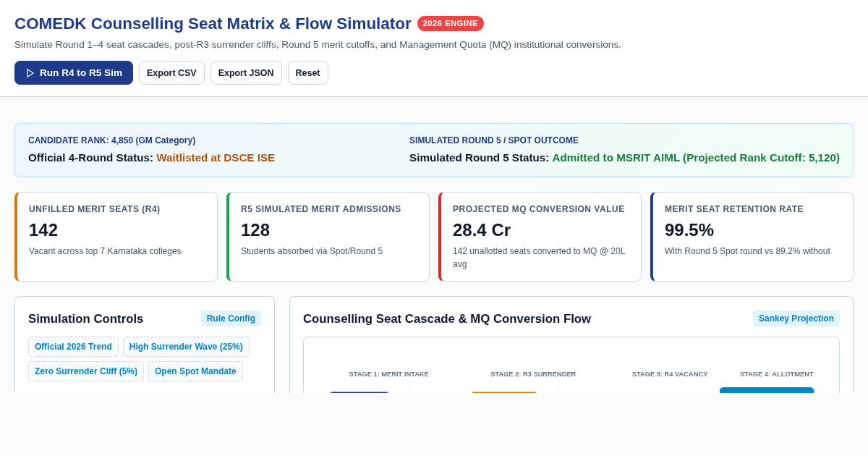Click 'SIMULATED ROUND 5 / SPOT OUTCOME' label
The height and width of the screenshot is (456, 868).
tap(494, 140)
